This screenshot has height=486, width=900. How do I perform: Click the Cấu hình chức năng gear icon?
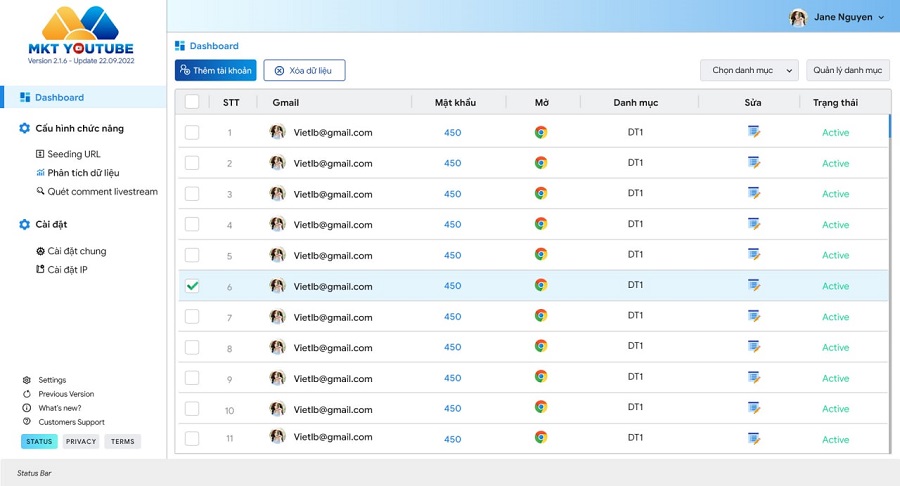tap(25, 128)
